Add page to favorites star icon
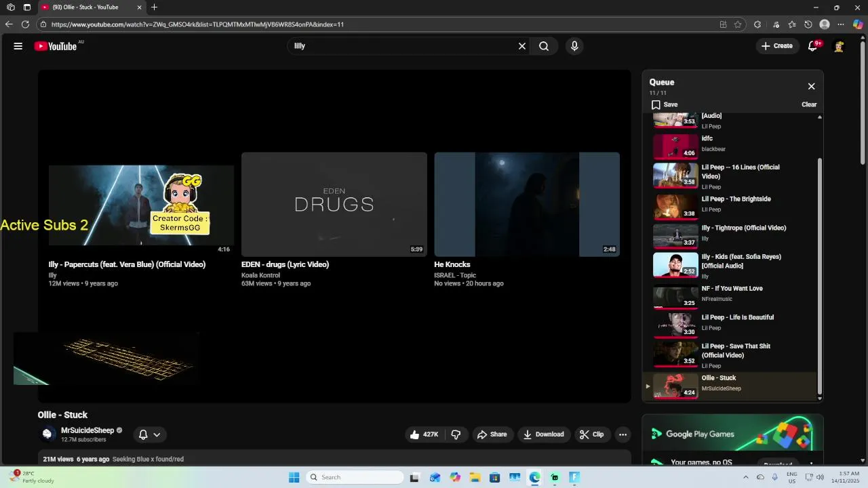 coord(738,24)
